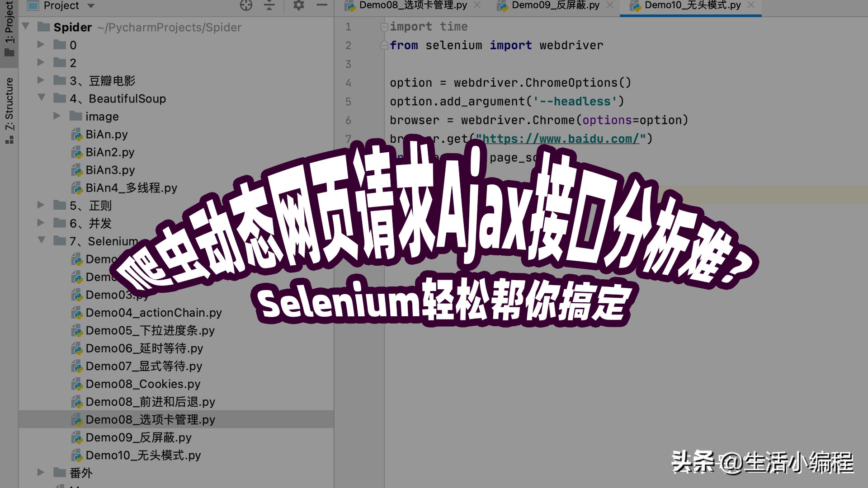The width and height of the screenshot is (868, 488).
Task: Switch to Demo08_选项卡管理.py editor tab
Action: (x=413, y=5)
